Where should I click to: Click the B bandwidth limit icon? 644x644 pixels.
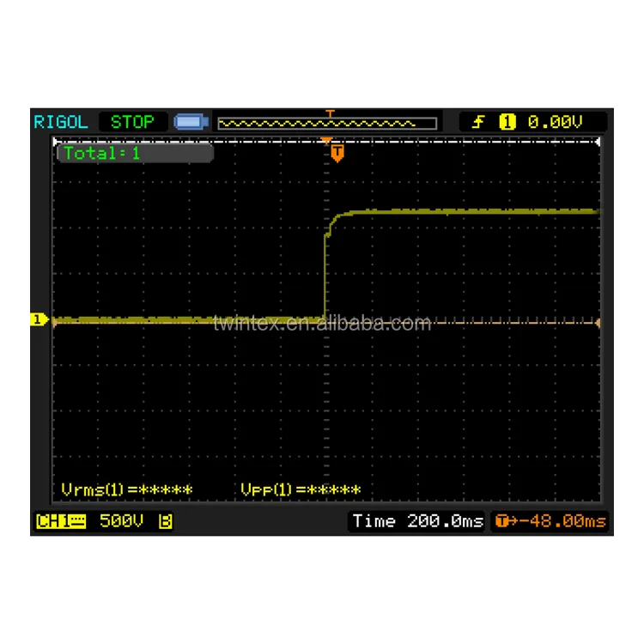pyautogui.click(x=166, y=521)
